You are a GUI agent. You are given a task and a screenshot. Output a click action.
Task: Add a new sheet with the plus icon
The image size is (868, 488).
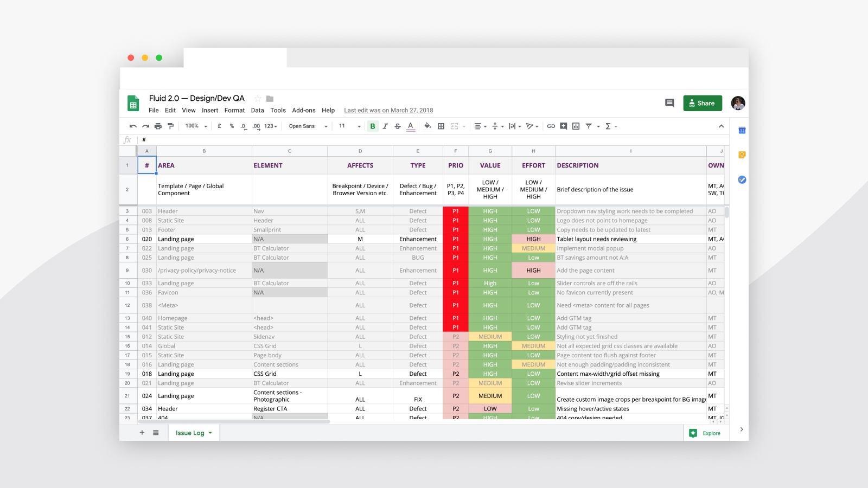[x=142, y=433]
